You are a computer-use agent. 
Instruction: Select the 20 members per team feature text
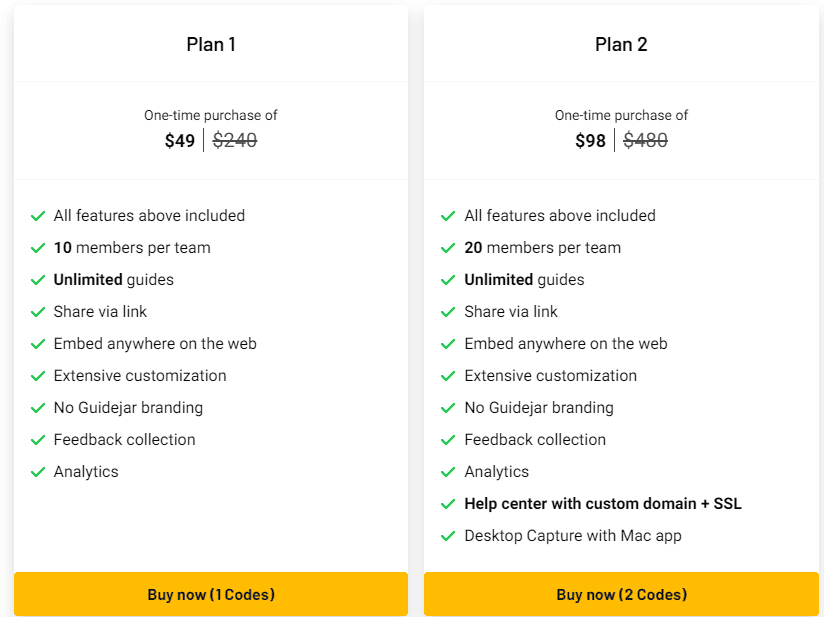coord(543,247)
